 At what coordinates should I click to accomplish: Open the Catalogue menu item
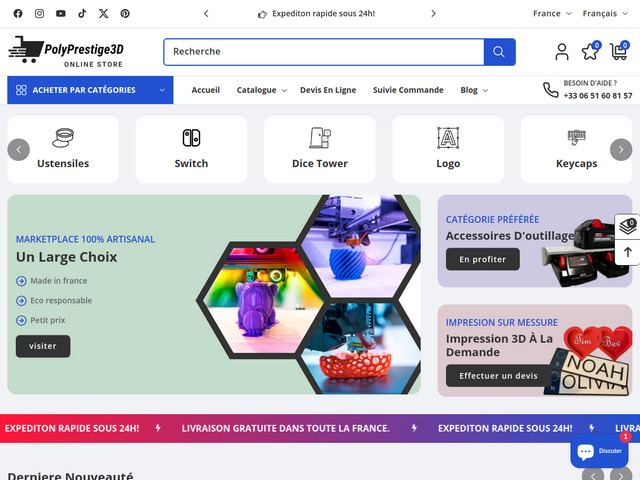point(261,90)
